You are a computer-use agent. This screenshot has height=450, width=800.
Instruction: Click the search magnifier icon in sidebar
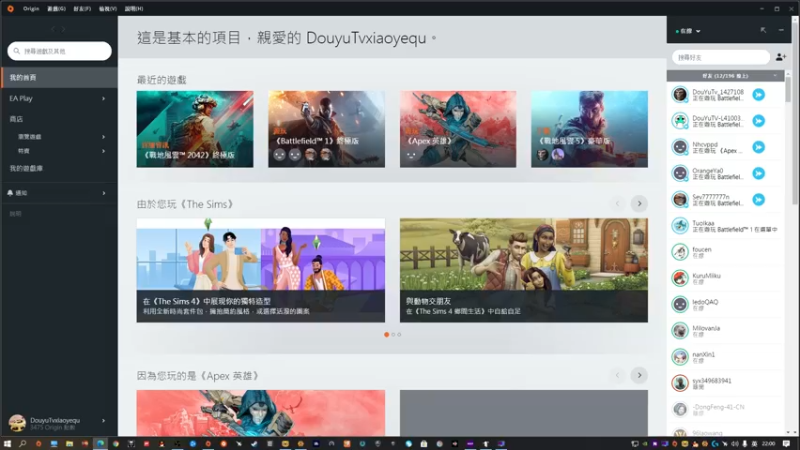(17, 51)
